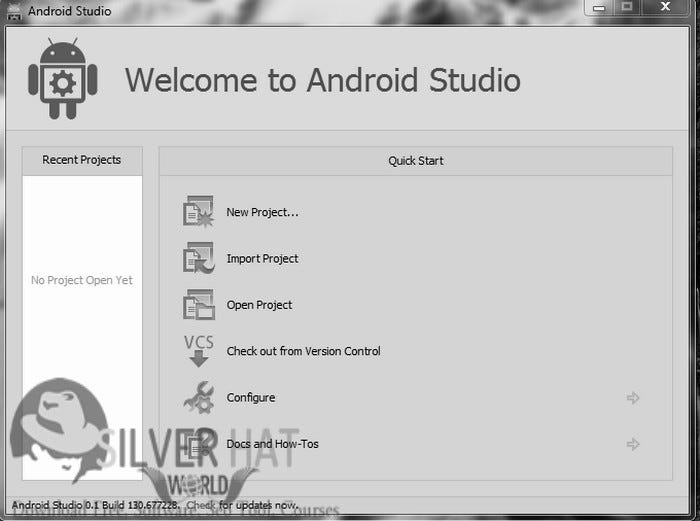Open Check out from Version Control

(x=303, y=351)
